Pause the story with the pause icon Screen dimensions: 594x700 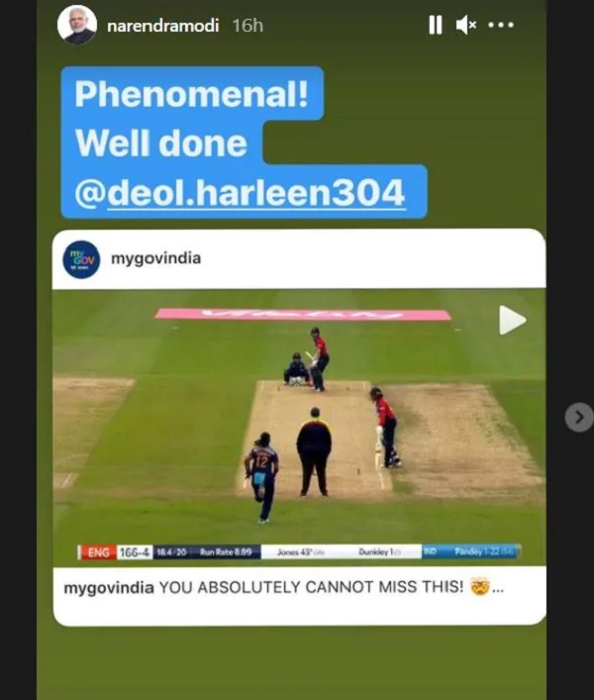[436, 25]
